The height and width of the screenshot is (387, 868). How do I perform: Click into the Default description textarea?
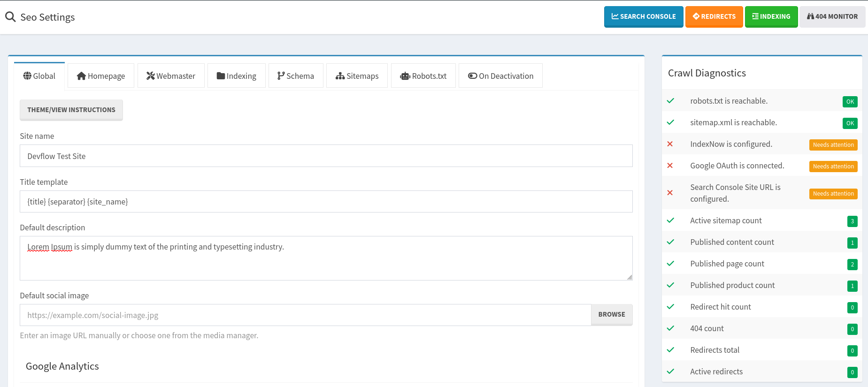(326, 258)
